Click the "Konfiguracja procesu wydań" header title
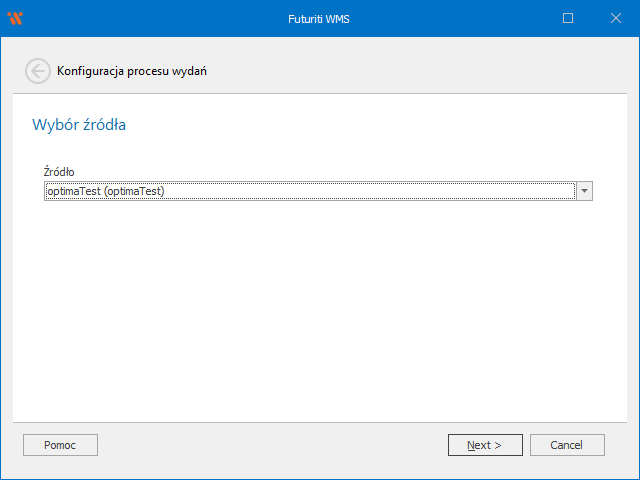 coord(132,71)
